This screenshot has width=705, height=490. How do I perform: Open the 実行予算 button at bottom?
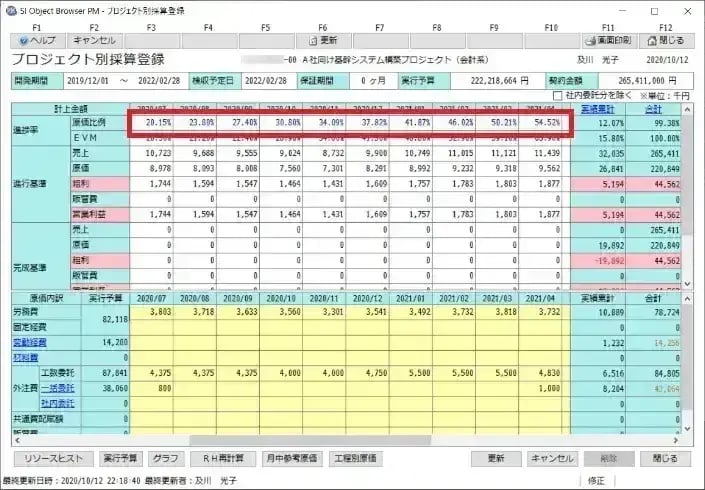coord(120,458)
